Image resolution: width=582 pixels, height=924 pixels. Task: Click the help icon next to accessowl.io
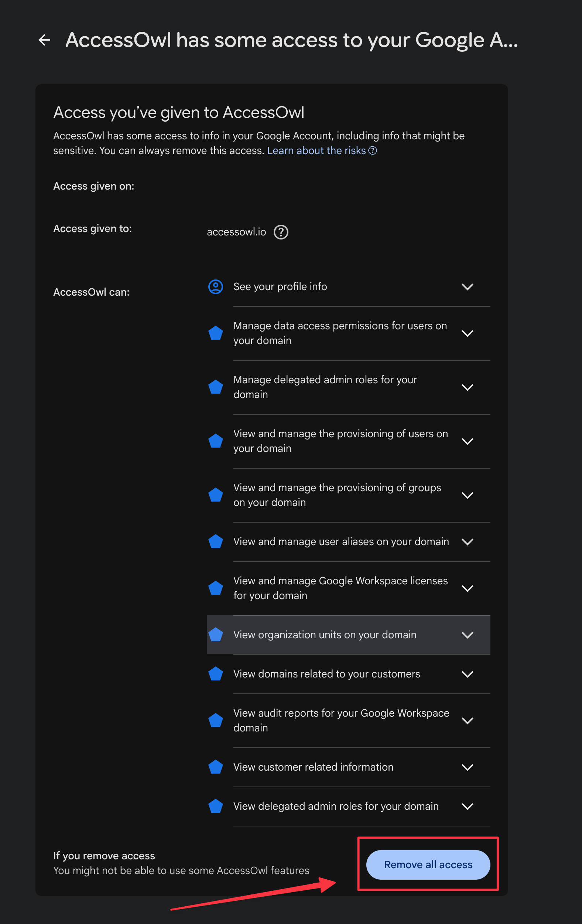281,232
